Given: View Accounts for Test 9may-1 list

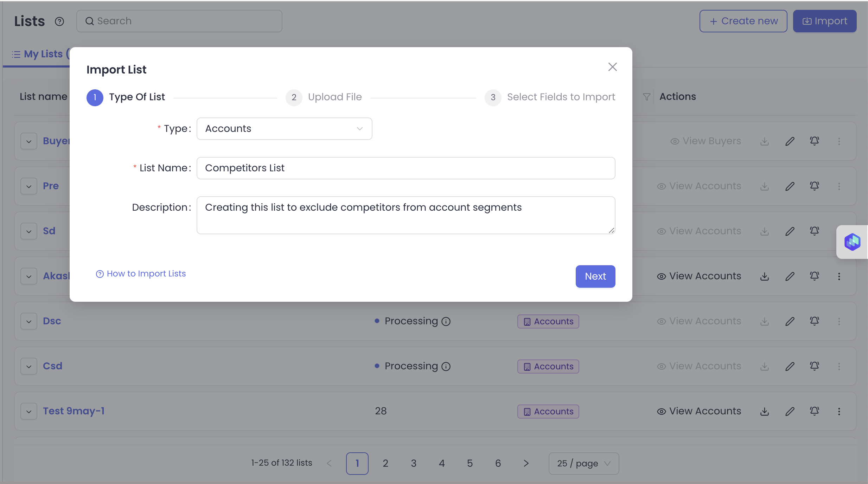Looking at the screenshot, I should (699, 411).
